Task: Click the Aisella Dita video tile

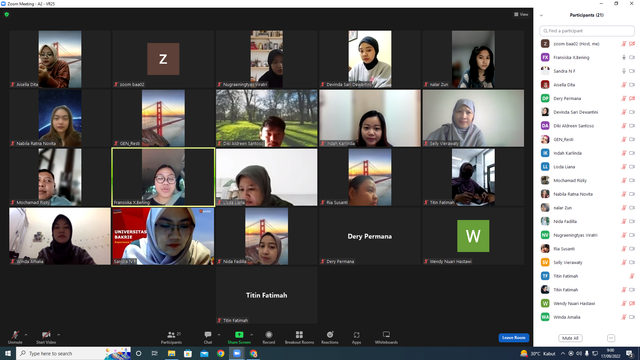Action: (60, 59)
